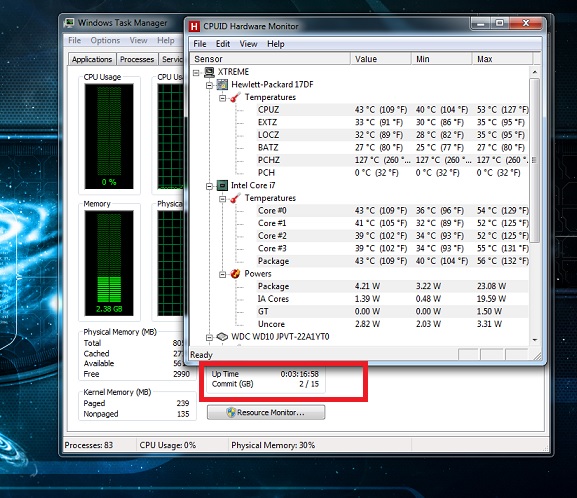Click Kernel Memory Paged value 239
577x498 pixels.
coord(183,403)
